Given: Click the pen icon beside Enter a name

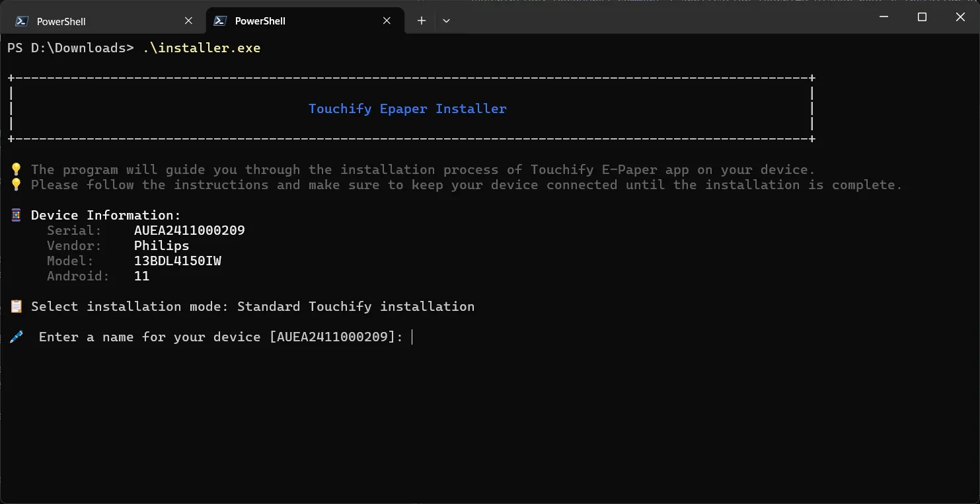Looking at the screenshot, I should (x=16, y=337).
